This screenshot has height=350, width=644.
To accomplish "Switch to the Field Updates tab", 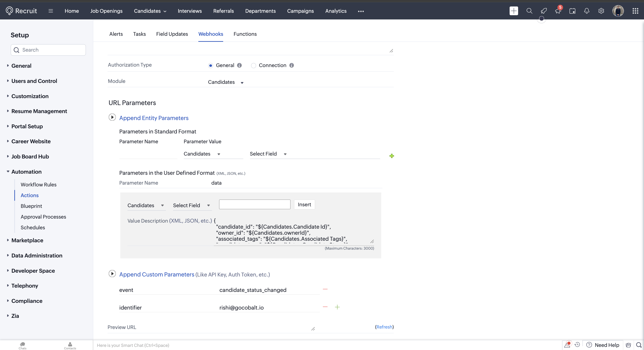I will click(x=172, y=34).
